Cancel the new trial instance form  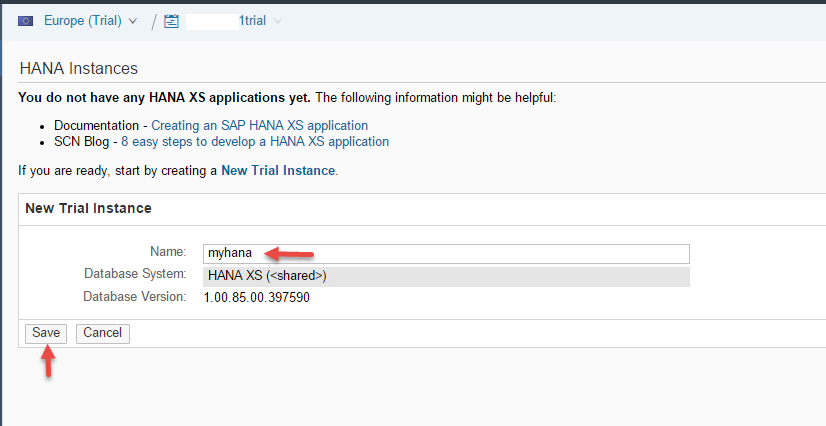pos(102,333)
